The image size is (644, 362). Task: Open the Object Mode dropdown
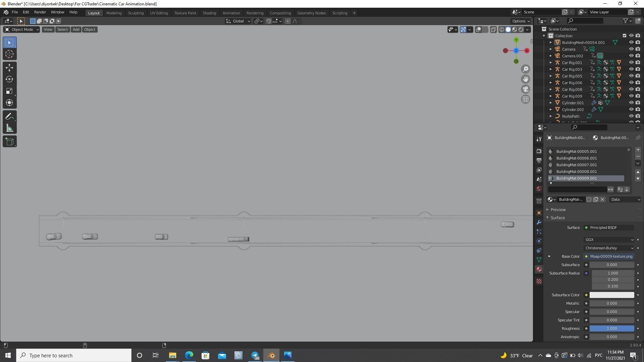click(x=22, y=29)
